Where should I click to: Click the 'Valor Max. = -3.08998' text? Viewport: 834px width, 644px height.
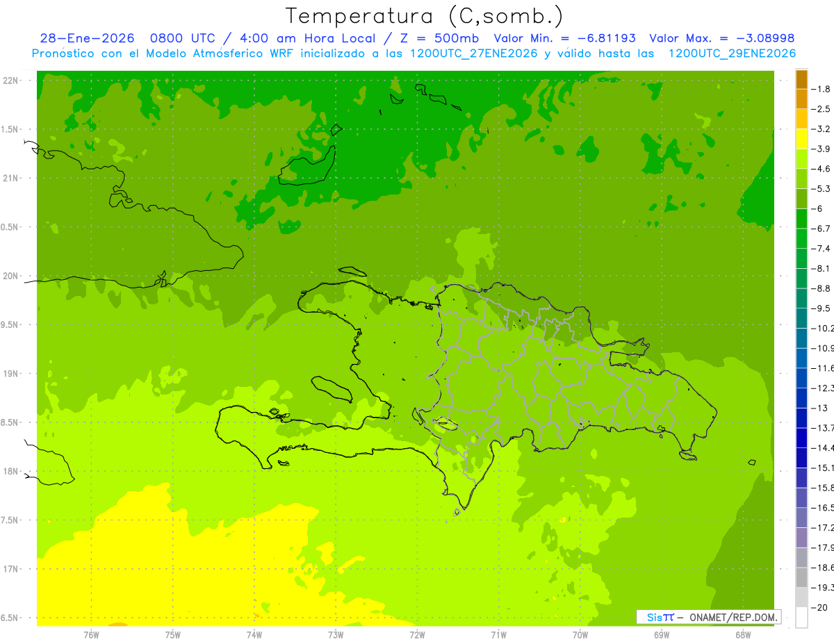721,38
